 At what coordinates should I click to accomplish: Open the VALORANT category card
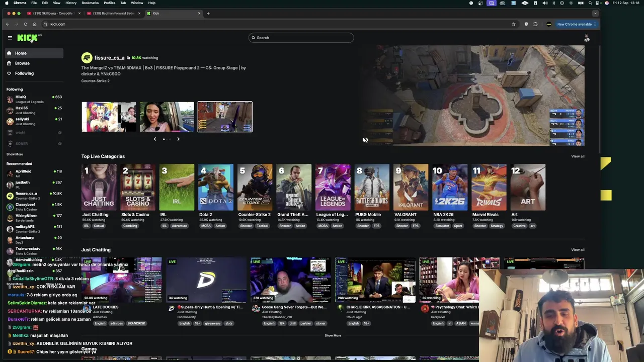click(x=411, y=187)
